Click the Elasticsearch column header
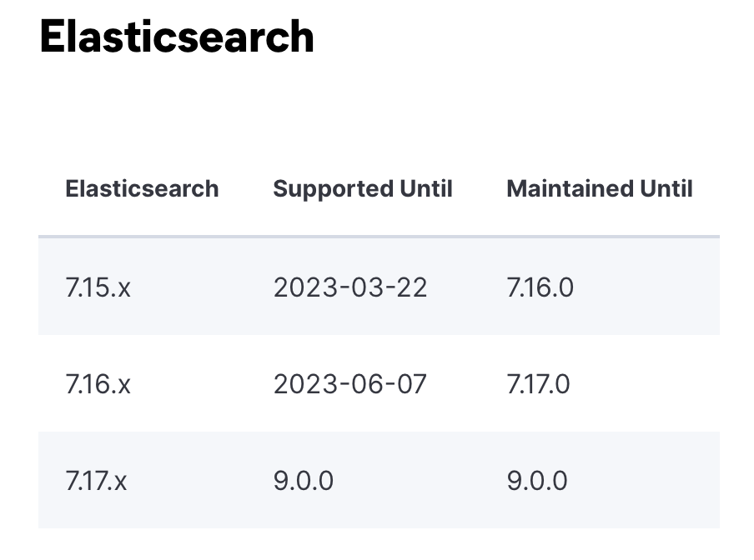The image size is (754, 560). click(x=142, y=188)
